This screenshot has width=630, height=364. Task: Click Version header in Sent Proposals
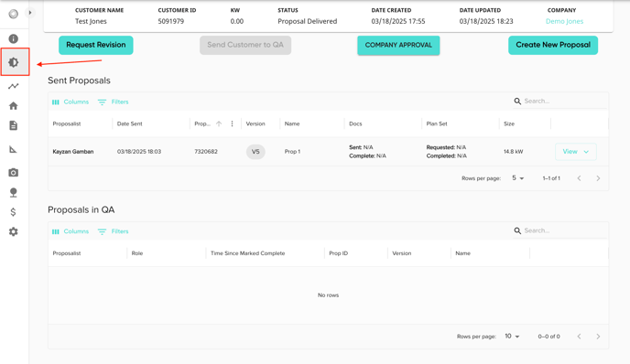point(255,123)
